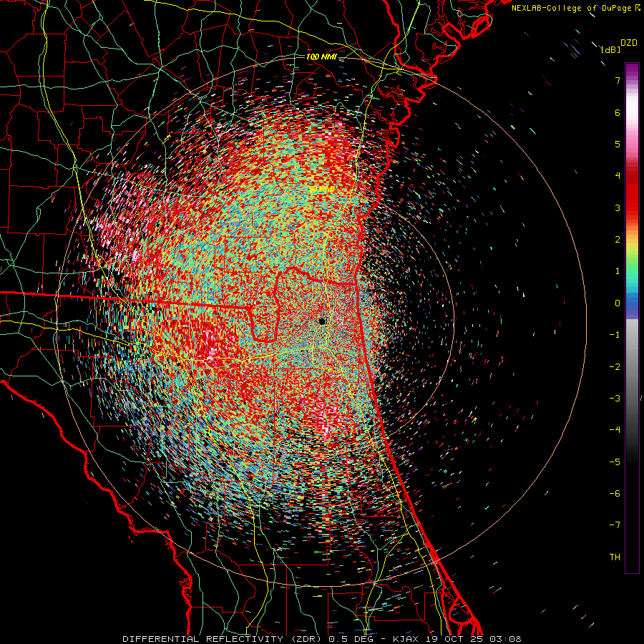Click the 2 value on the color scale

(618, 240)
